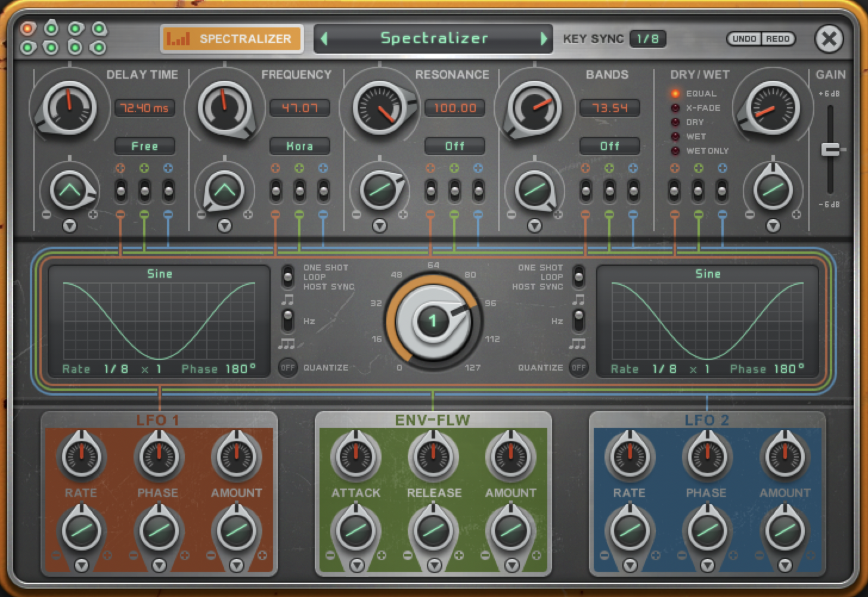Click red plus icon above Delay Time switches
Viewport: 868px width, 597px height.
point(120,169)
